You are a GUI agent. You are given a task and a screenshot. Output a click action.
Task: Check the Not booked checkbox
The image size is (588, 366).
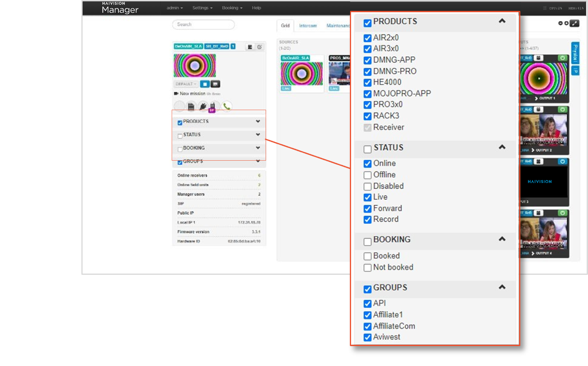[367, 268]
